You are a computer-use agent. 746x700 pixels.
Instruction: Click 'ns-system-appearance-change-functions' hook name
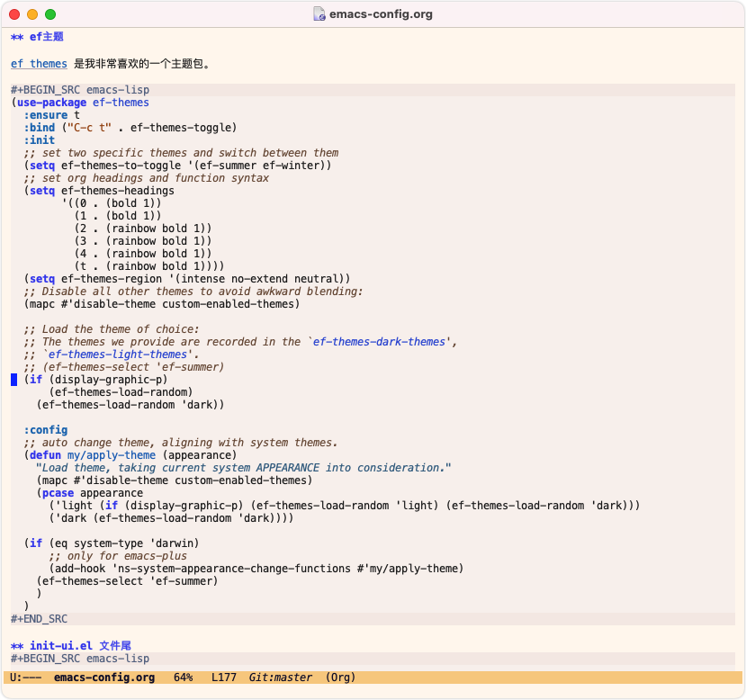point(234,569)
